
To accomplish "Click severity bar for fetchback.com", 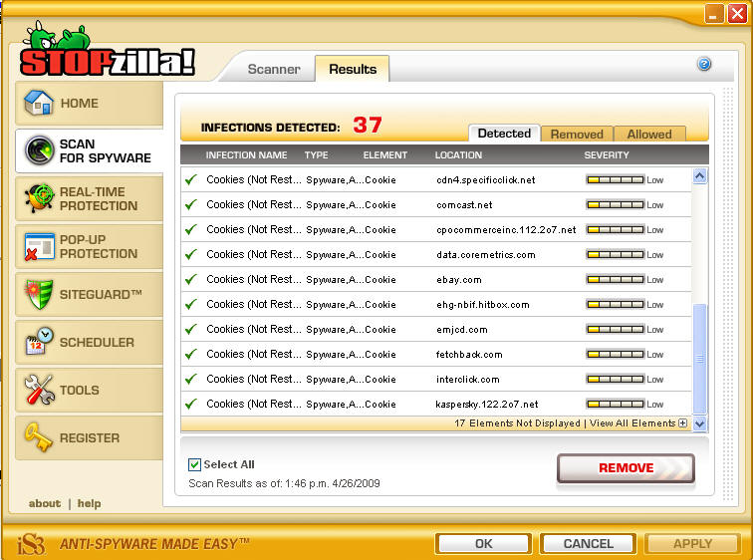I will (x=616, y=355).
